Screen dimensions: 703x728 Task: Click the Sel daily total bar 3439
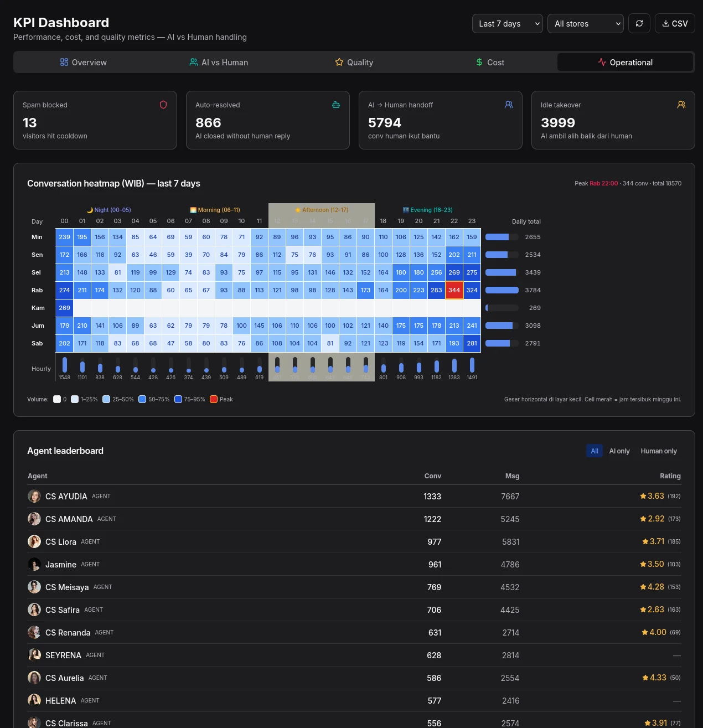click(x=502, y=272)
